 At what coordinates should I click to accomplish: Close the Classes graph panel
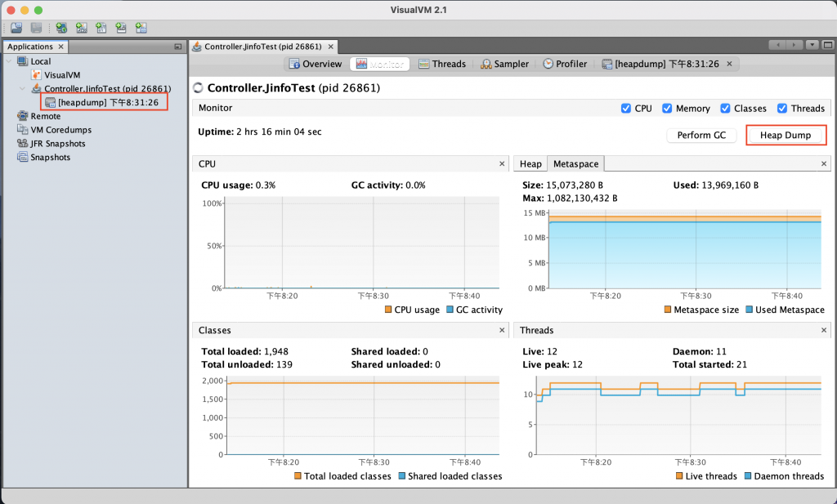coord(502,330)
